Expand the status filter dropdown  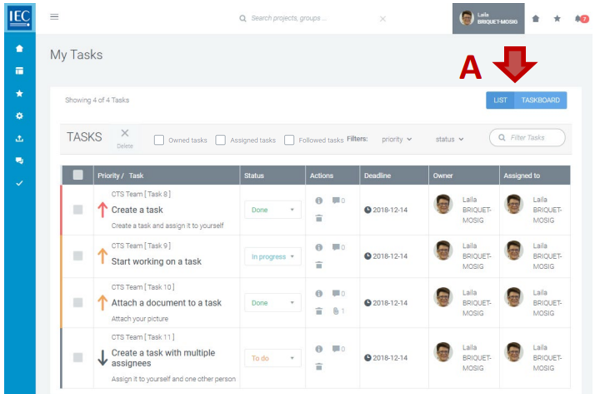coord(449,139)
